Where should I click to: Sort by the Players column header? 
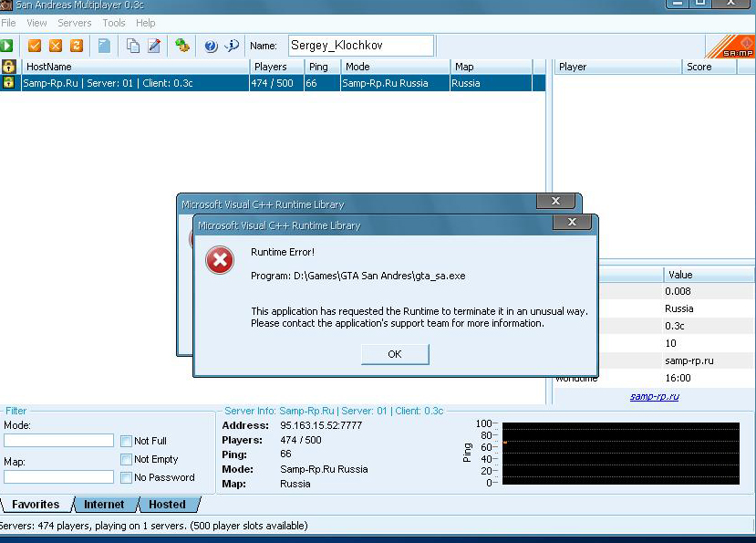coord(277,67)
